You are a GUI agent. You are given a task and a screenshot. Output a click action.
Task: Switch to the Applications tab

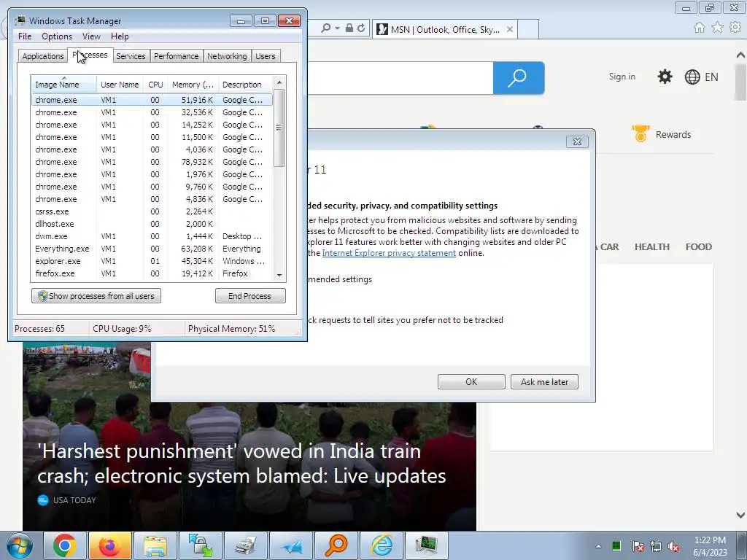43,56
